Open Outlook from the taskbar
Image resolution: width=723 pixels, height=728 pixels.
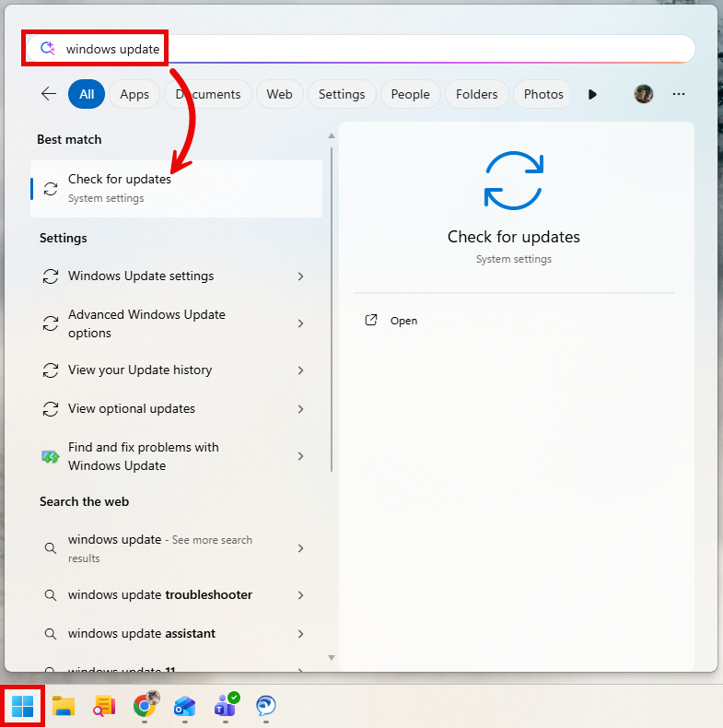(185, 707)
